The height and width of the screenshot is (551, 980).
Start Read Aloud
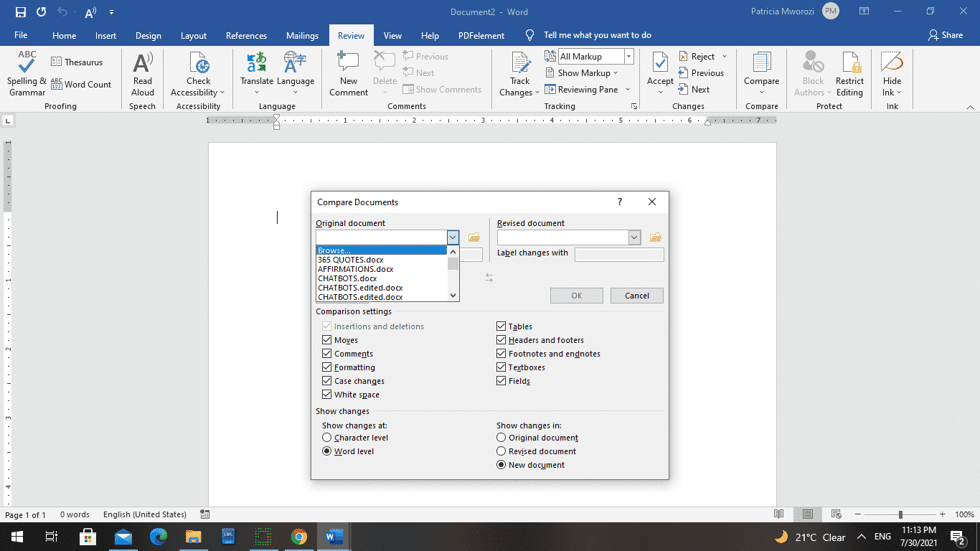pyautogui.click(x=142, y=74)
